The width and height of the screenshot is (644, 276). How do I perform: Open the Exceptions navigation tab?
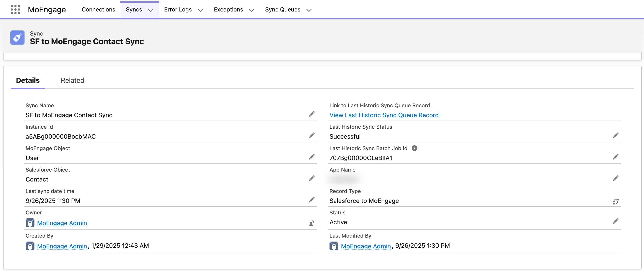[x=228, y=9]
